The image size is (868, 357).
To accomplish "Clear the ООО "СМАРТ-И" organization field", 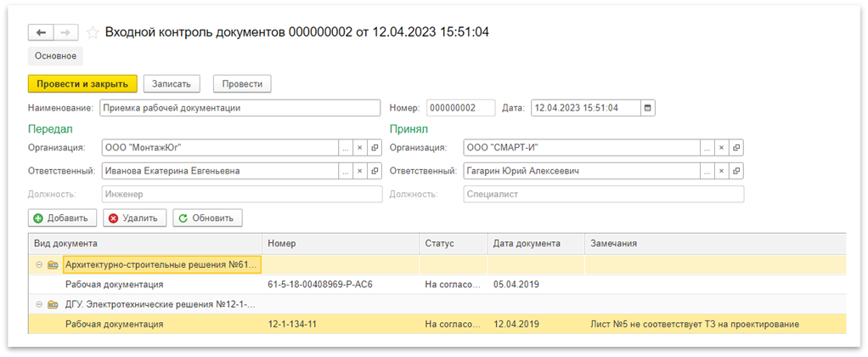I will (721, 147).
